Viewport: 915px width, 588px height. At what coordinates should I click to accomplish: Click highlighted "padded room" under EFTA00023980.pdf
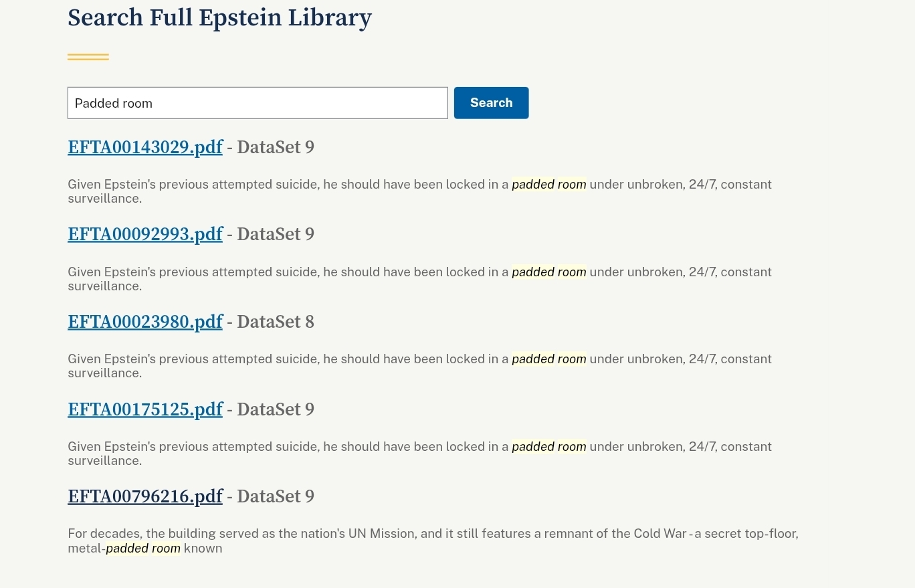[x=548, y=359]
